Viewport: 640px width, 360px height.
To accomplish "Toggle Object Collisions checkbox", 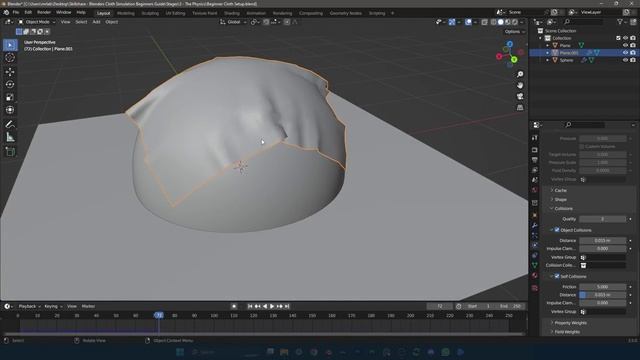I will [x=557, y=230].
